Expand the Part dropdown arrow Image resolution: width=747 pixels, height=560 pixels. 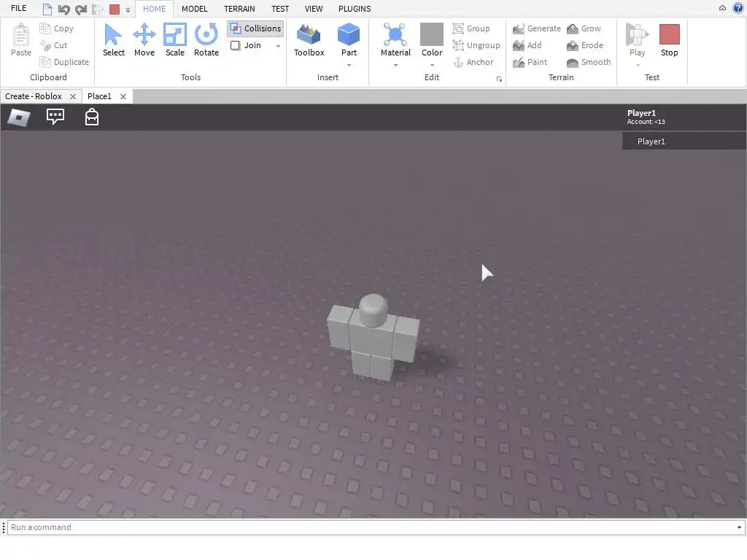click(x=349, y=65)
